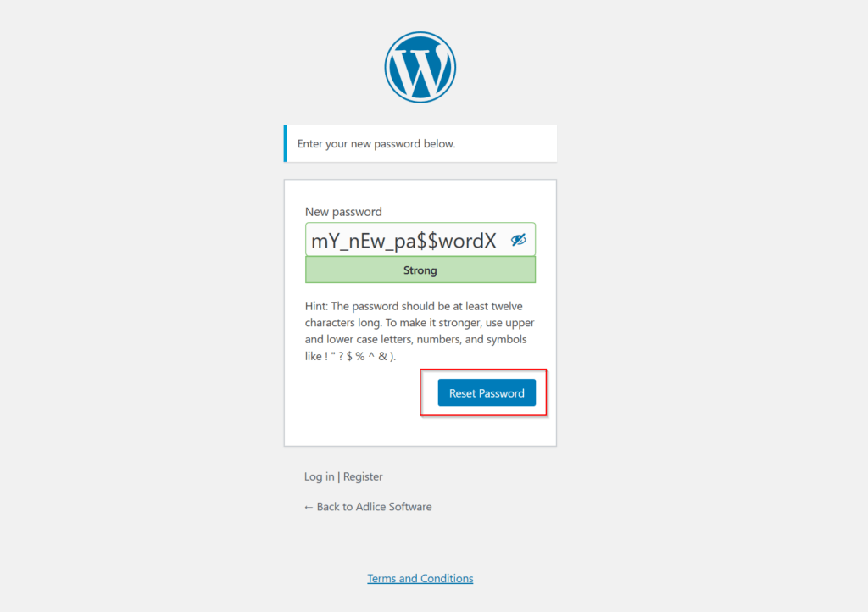Click the white W letter inside WordPress logo
868x612 pixels.
[x=420, y=69]
